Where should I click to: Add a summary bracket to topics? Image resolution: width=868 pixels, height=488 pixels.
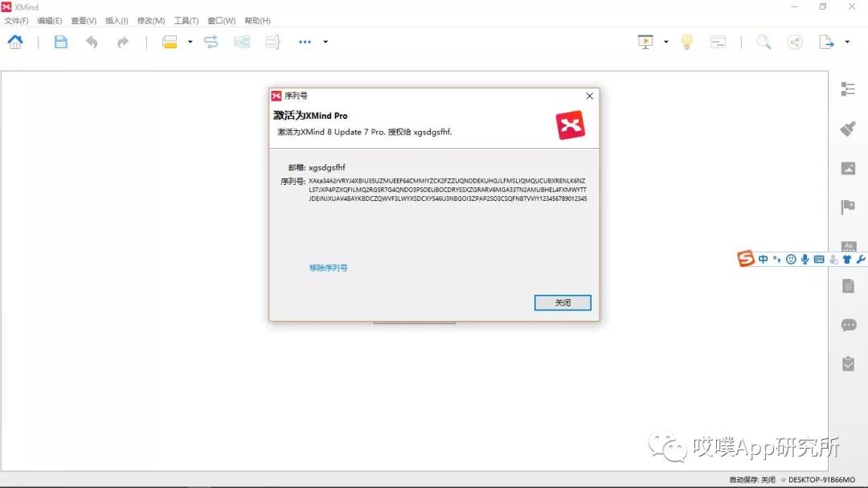tap(272, 42)
